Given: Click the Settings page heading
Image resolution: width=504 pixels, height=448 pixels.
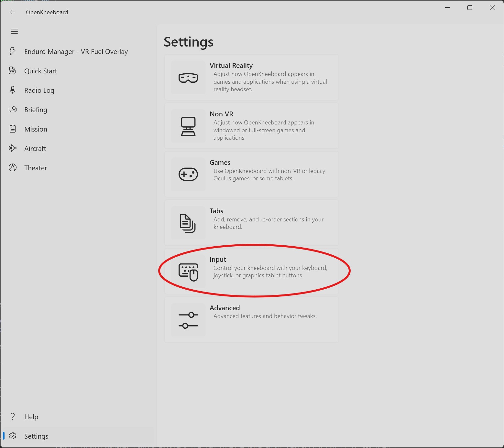Looking at the screenshot, I should coord(189,42).
